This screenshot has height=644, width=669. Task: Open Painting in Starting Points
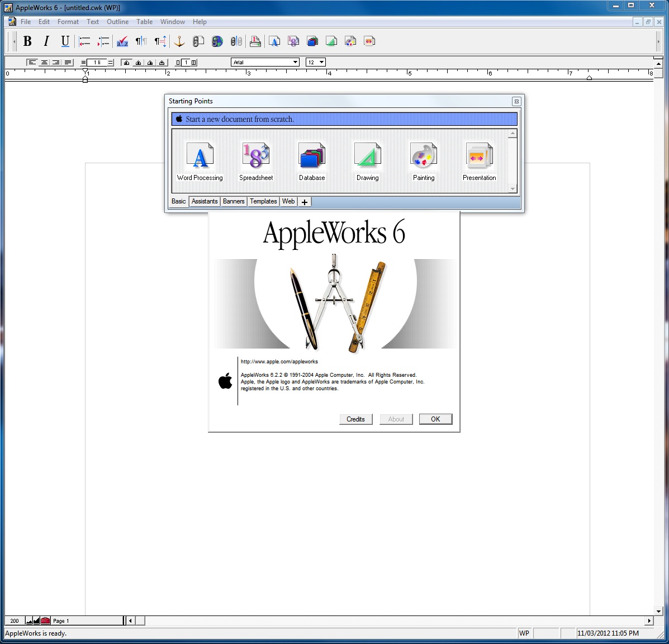[x=424, y=162]
